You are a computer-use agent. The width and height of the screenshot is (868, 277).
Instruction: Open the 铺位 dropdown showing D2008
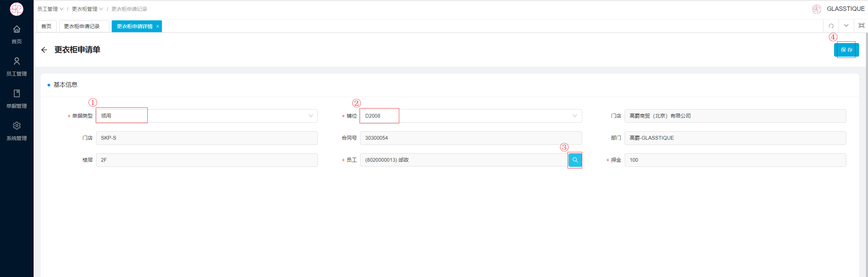click(x=471, y=116)
